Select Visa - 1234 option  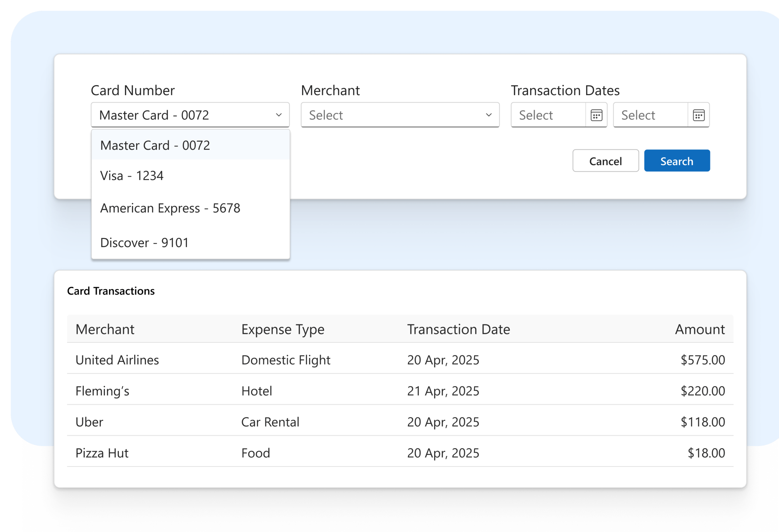coord(190,176)
